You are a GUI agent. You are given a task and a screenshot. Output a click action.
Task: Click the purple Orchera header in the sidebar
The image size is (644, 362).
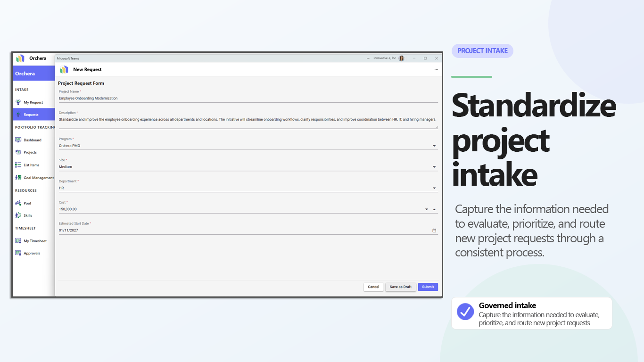coord(34,74)
